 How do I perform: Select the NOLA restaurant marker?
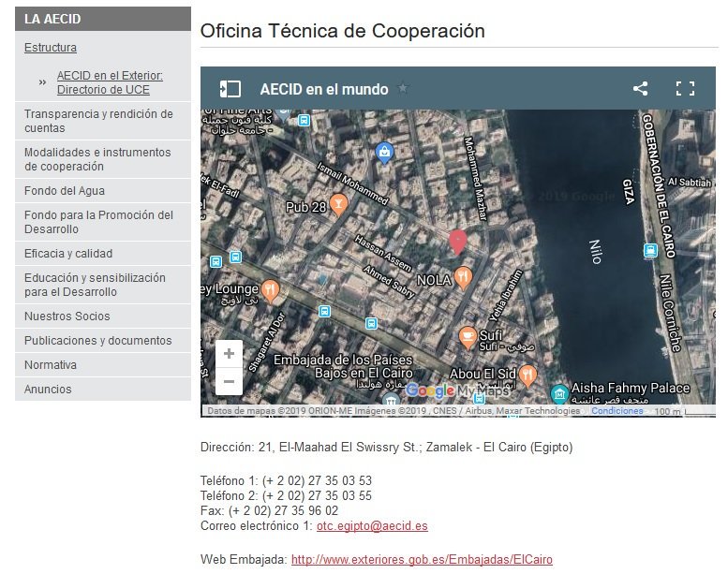tap(463, 278)
